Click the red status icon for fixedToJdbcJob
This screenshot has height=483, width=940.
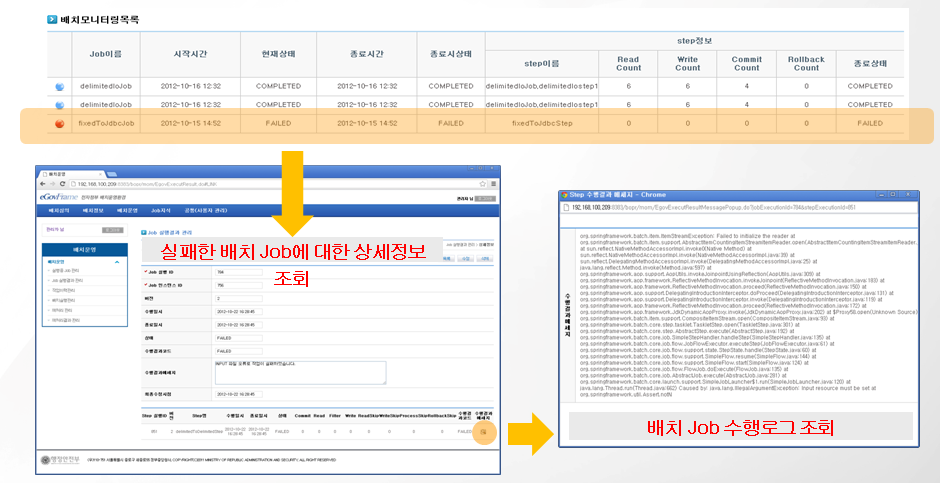click(60, 124)
